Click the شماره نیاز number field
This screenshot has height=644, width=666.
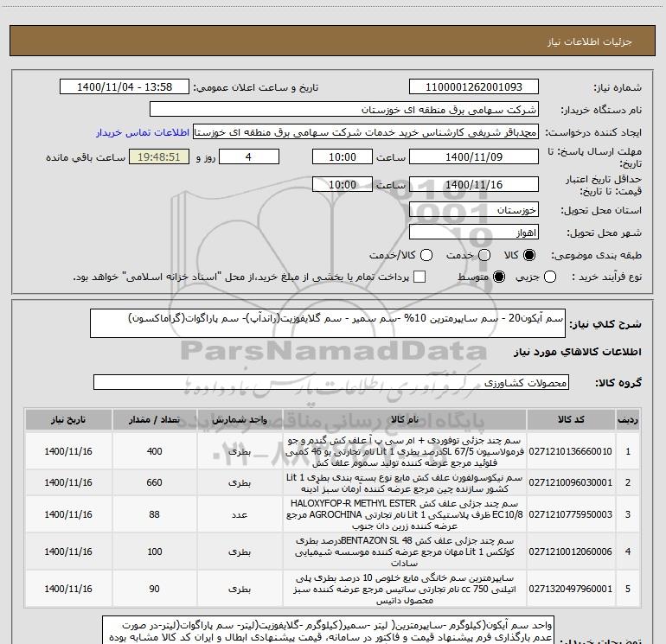tap(472, 87)
